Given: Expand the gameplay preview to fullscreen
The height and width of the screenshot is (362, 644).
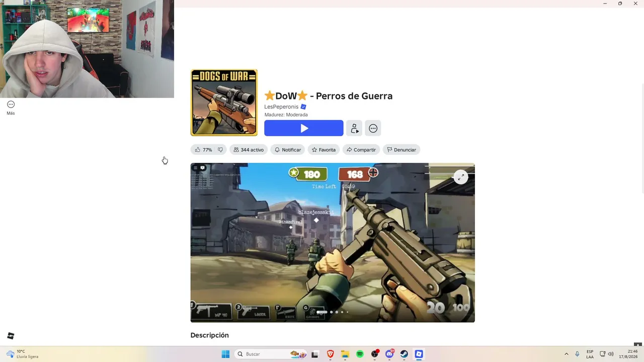Looking at the screenshot, I should [x=461, y=177].
